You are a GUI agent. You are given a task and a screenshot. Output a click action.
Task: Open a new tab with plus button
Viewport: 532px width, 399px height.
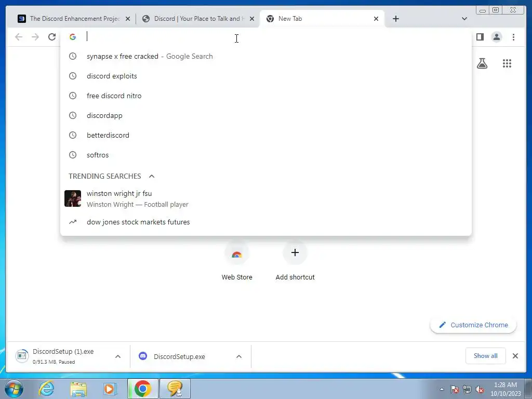point(395,19)
